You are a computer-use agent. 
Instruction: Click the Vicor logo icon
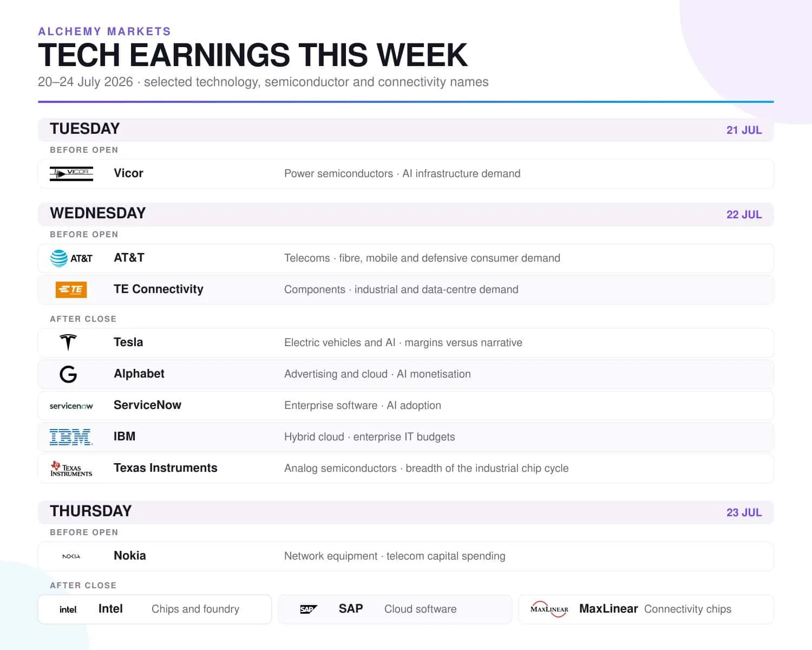click(71, 173)
